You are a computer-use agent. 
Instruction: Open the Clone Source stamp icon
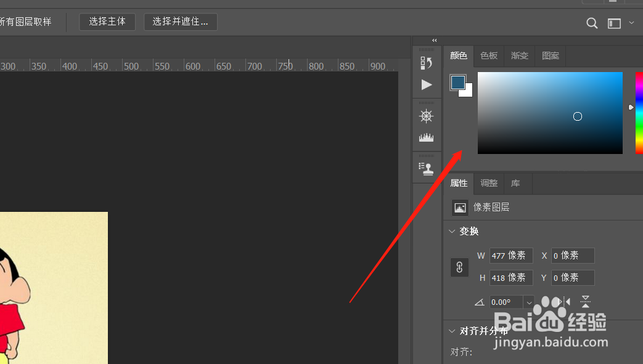pos(426,167)
